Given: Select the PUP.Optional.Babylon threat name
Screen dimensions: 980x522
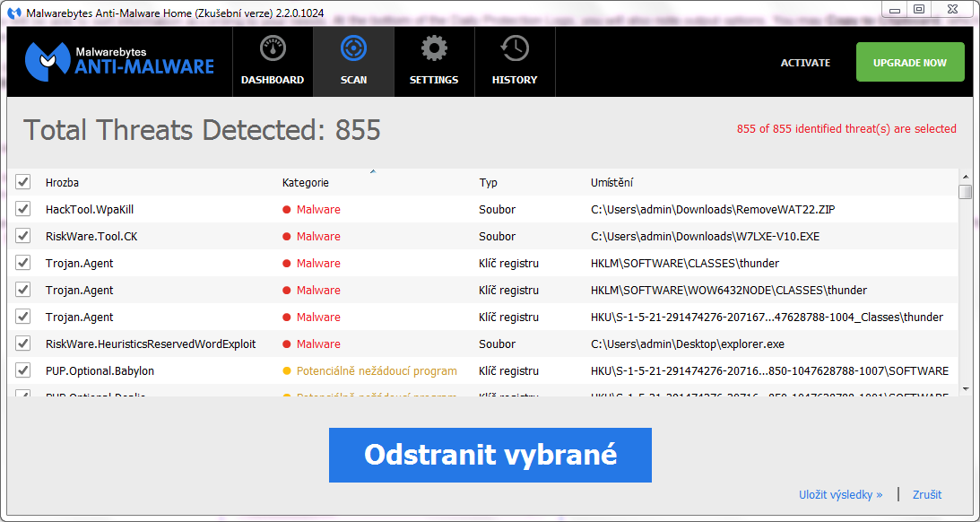Looking at the screenshot, I should coord(100,370).
